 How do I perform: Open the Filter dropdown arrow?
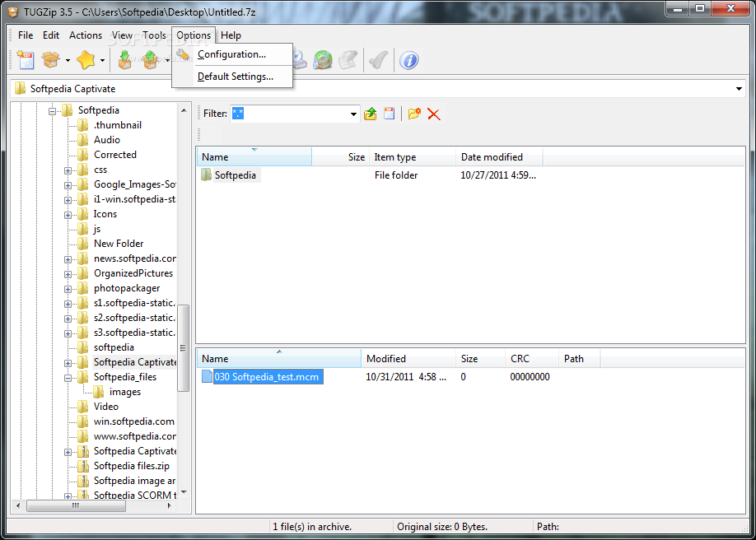pos(353,114)
